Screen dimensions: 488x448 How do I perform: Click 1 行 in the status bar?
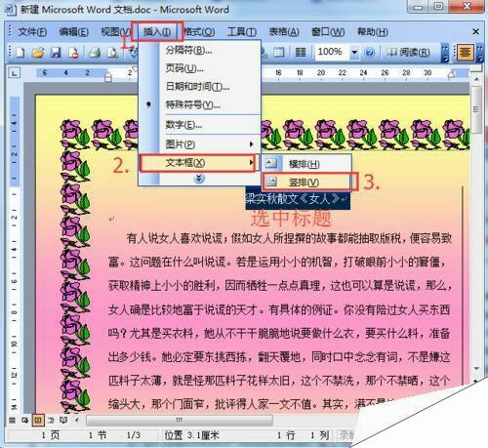point(286,435)
